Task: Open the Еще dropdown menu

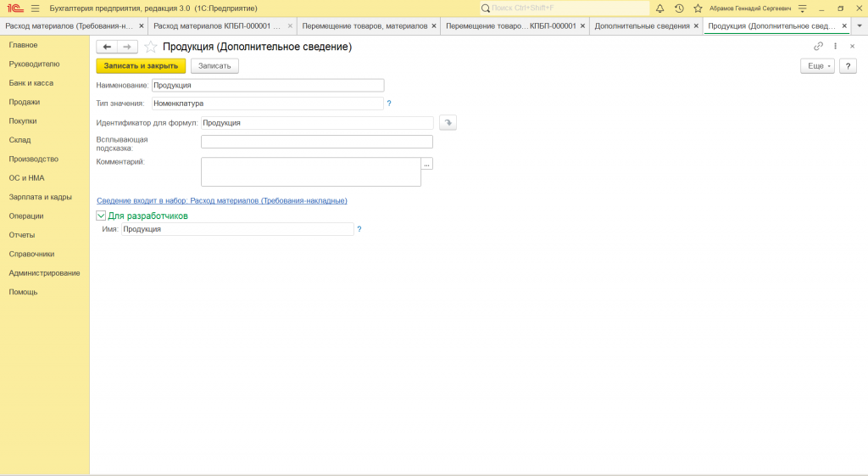Action: [x=818, y=66]
